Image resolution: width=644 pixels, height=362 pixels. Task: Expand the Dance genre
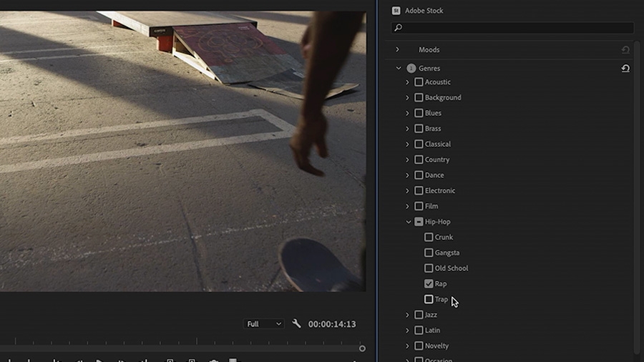pos(407,175)
